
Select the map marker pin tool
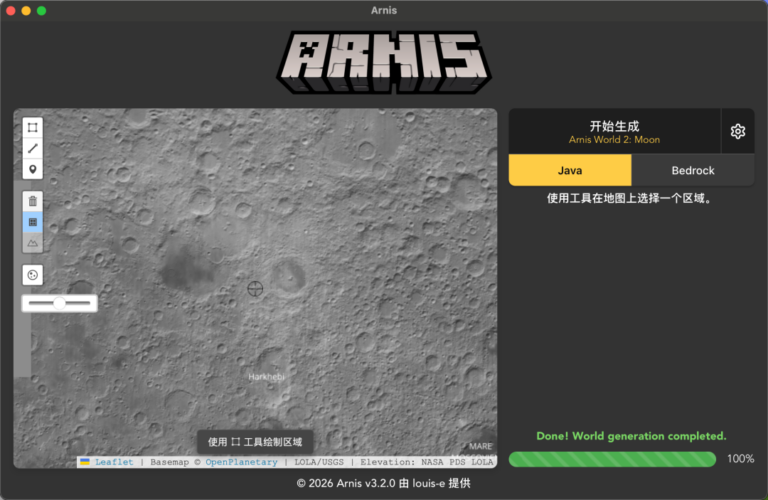[33, 169]
